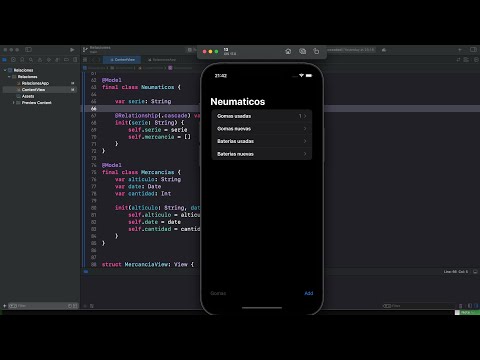The height and width of the screenshot is (360, 480).
Task: Select RelacionesApp file in navigator
Action: (x=35, y=83)
